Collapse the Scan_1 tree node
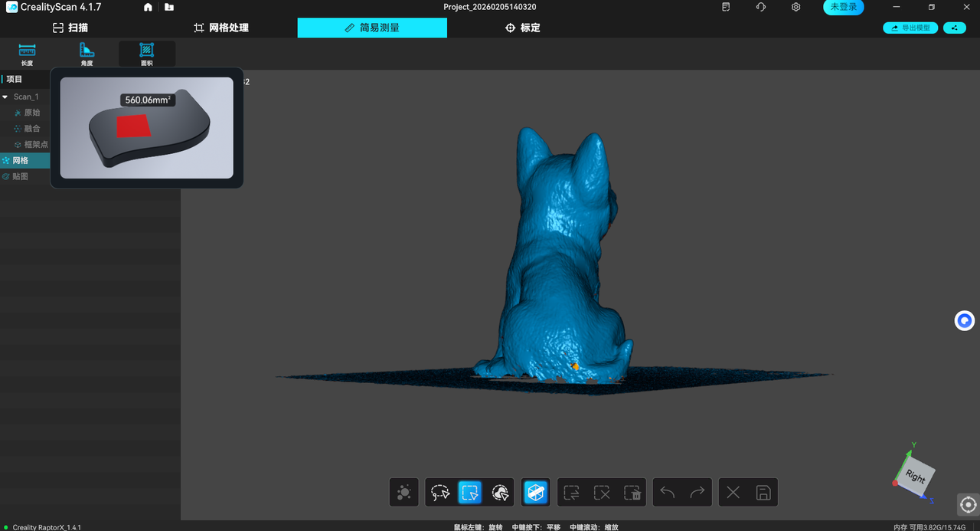This screenshot has width=980, height=531. [x=5, y=97]
